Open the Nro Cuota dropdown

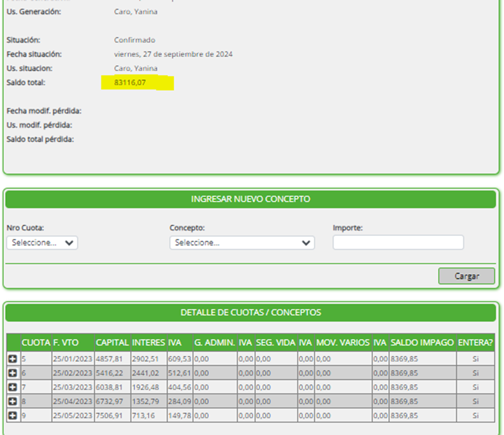pos(43,243)
